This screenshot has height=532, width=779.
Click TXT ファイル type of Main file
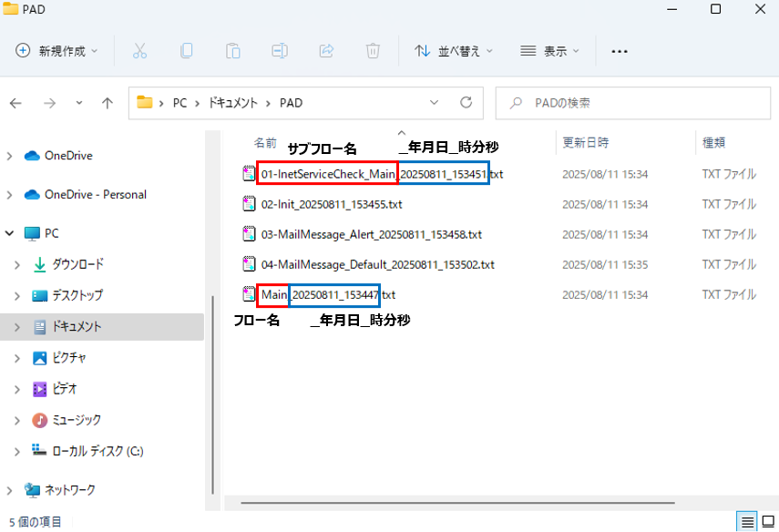(729, 294)
